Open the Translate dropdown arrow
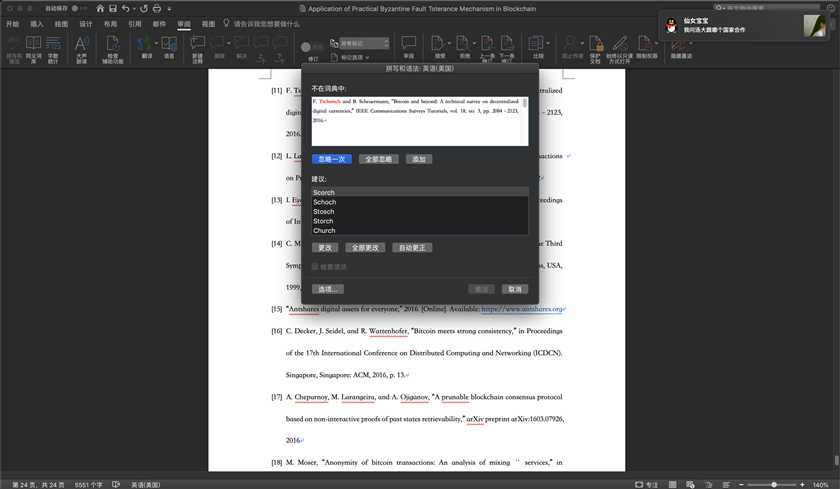840x489 pixels. [156, 43]
